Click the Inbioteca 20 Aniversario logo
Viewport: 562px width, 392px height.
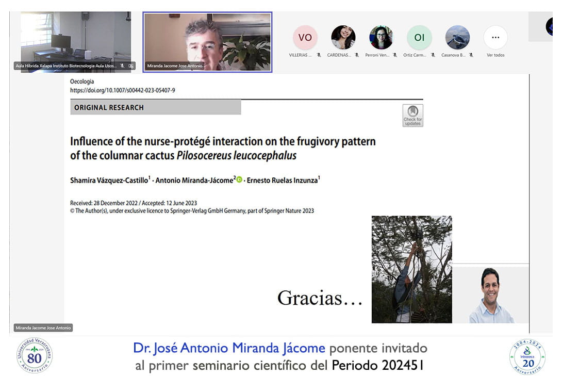pos(527,356)
